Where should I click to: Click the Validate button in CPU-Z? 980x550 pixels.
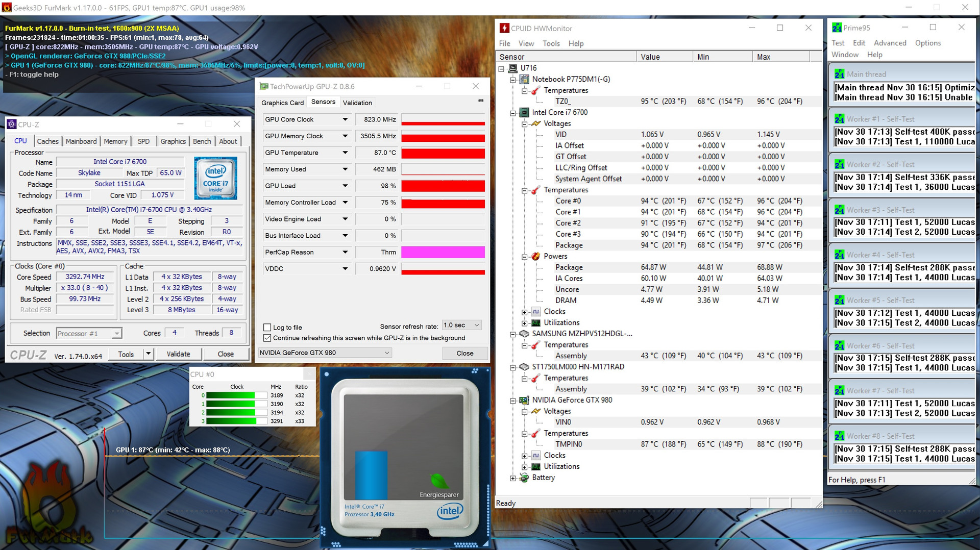pyautogui.click(x=178, y=354)
